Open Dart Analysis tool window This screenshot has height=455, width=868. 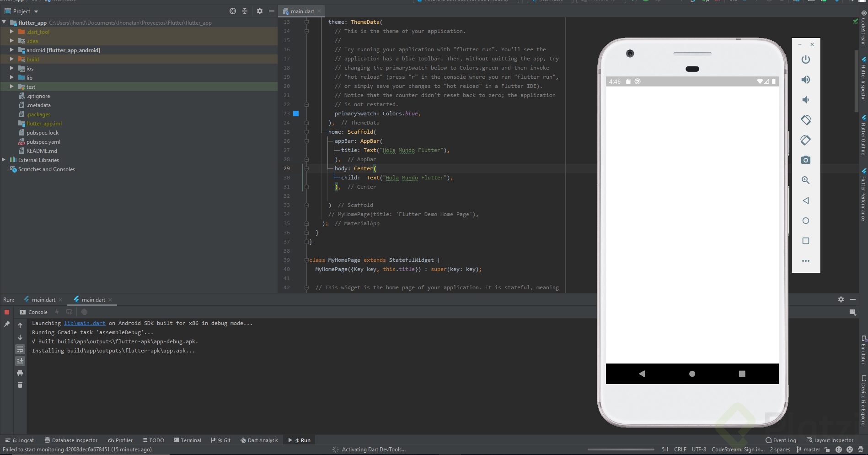pos(259,440)
